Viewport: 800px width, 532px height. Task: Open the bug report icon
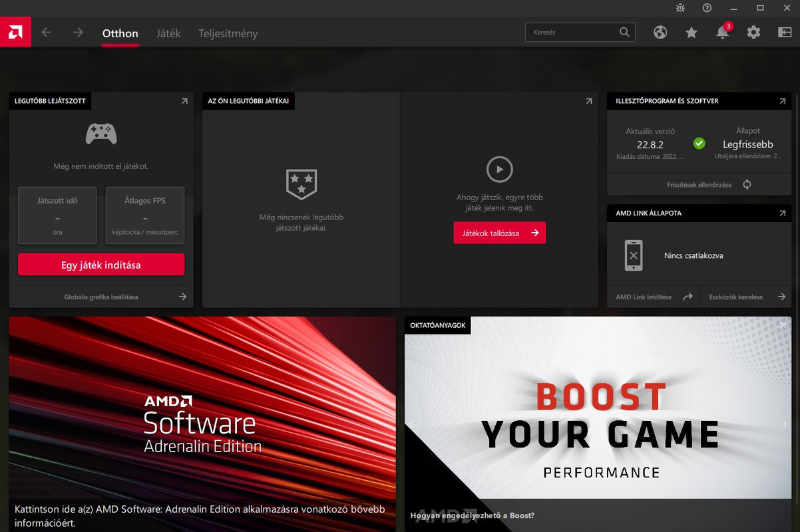(x=680, y=8)
